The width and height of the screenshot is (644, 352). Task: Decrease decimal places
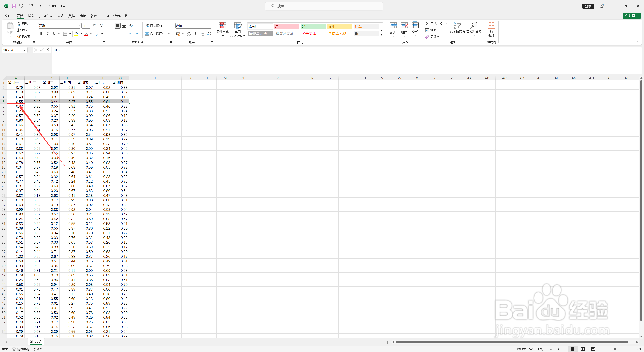coord(209,34)
